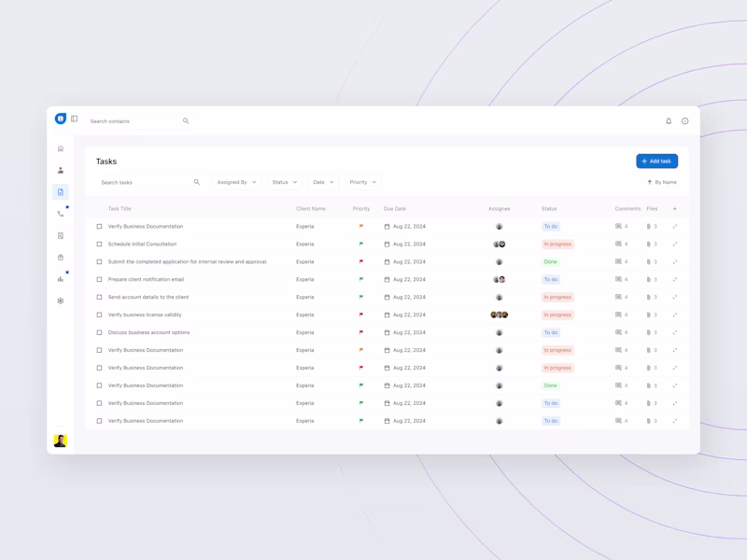The height and width of the screenshot is (560, 747).
Task: Click the user profile avatar in sidebar
Action: 61,441
